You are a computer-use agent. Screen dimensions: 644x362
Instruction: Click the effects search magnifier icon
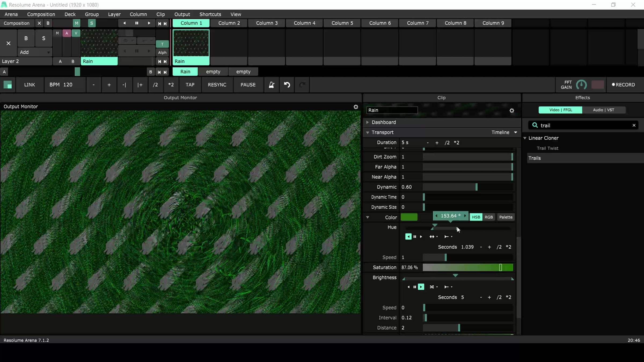pyautogui.click(x=535, y=125)
